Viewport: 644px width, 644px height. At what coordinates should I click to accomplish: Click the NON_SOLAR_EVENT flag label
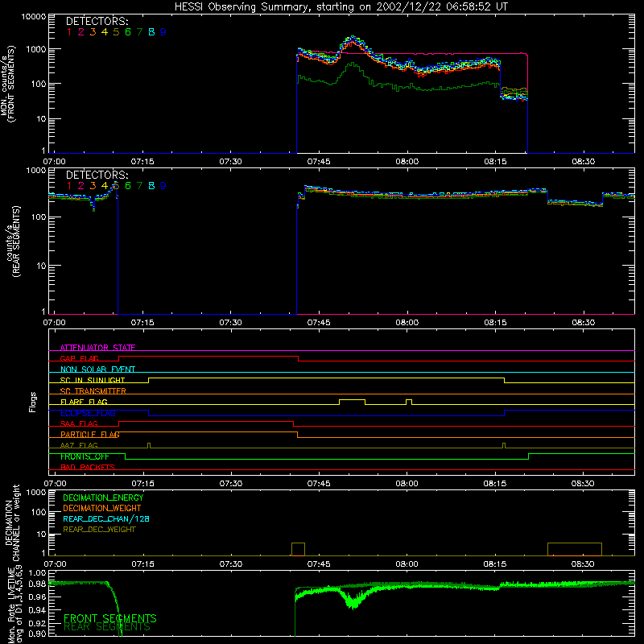coord(97,369)
